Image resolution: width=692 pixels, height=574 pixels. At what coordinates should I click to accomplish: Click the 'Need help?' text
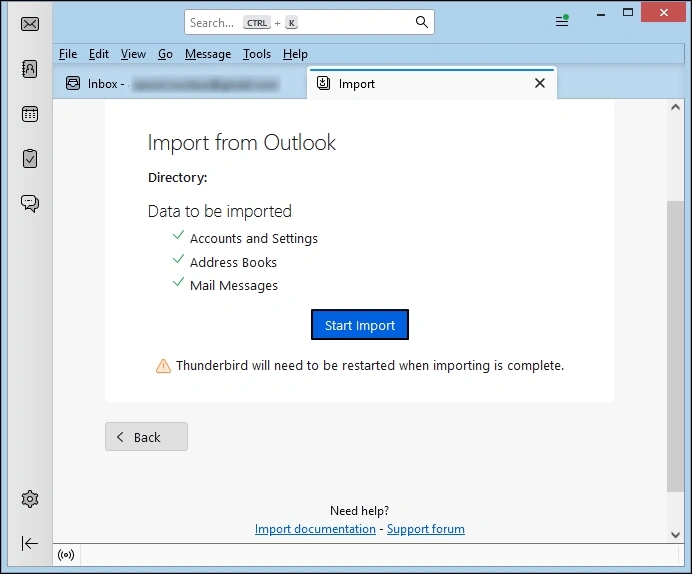(x=360, y=511)
